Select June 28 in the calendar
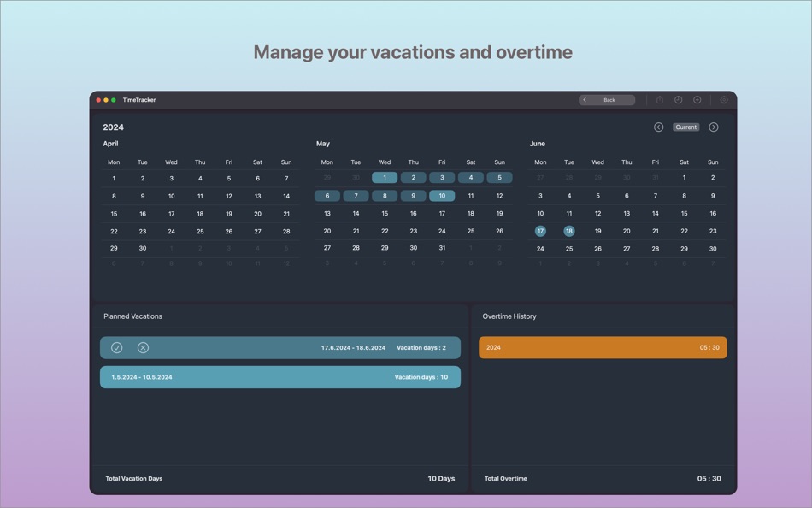812x508 pixels. pos(655,249)
